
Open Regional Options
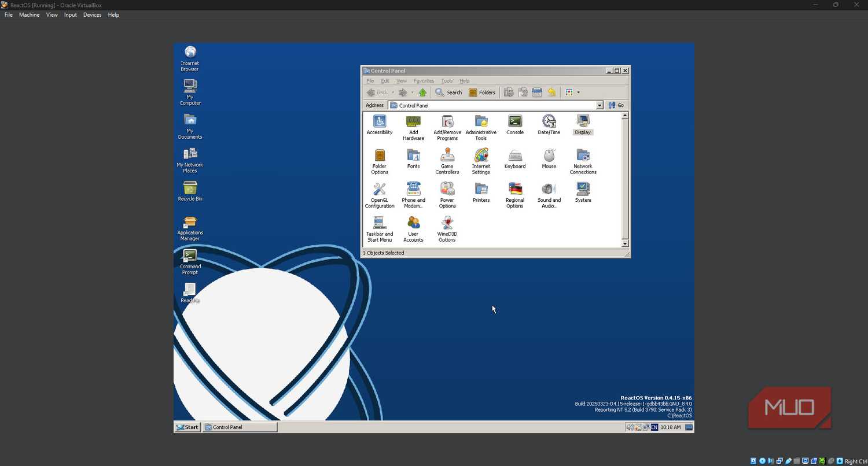515,195
